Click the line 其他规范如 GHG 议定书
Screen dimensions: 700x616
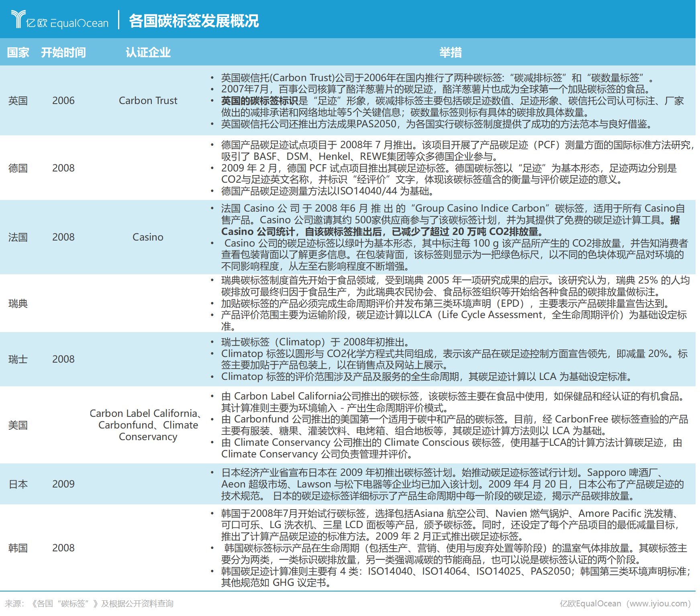277,583
